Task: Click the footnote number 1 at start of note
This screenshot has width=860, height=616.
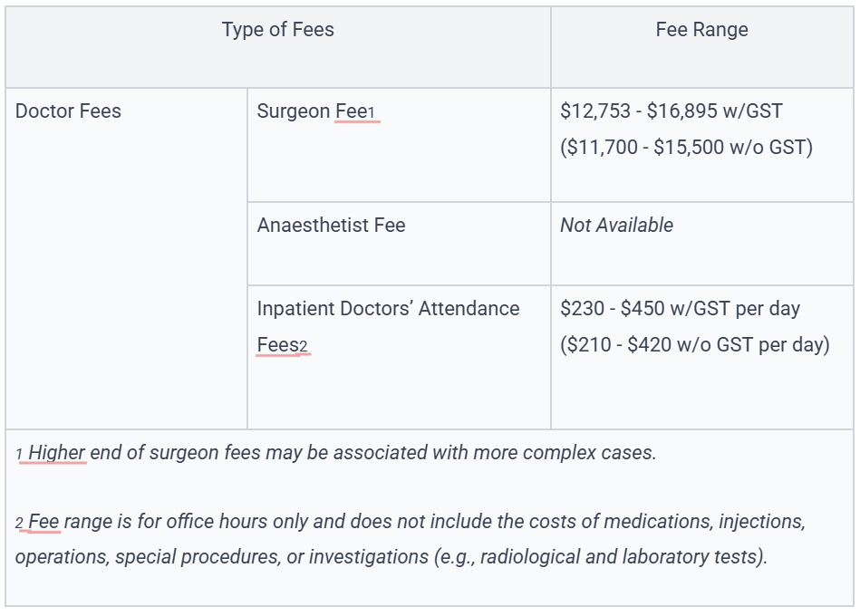Action: click(19, 455)
